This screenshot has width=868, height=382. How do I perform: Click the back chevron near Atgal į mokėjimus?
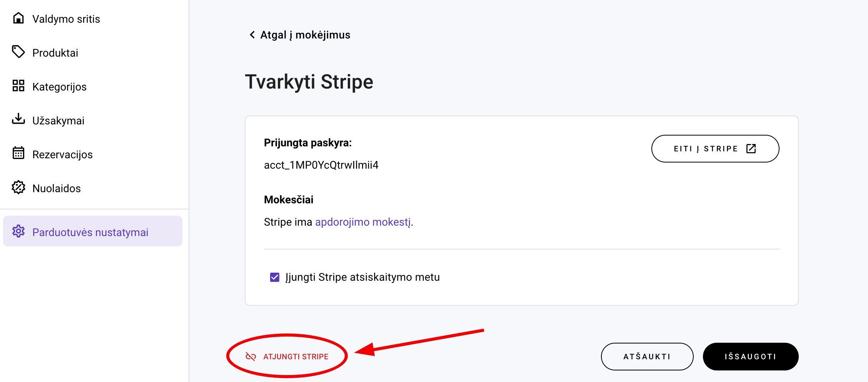(252, 35)
